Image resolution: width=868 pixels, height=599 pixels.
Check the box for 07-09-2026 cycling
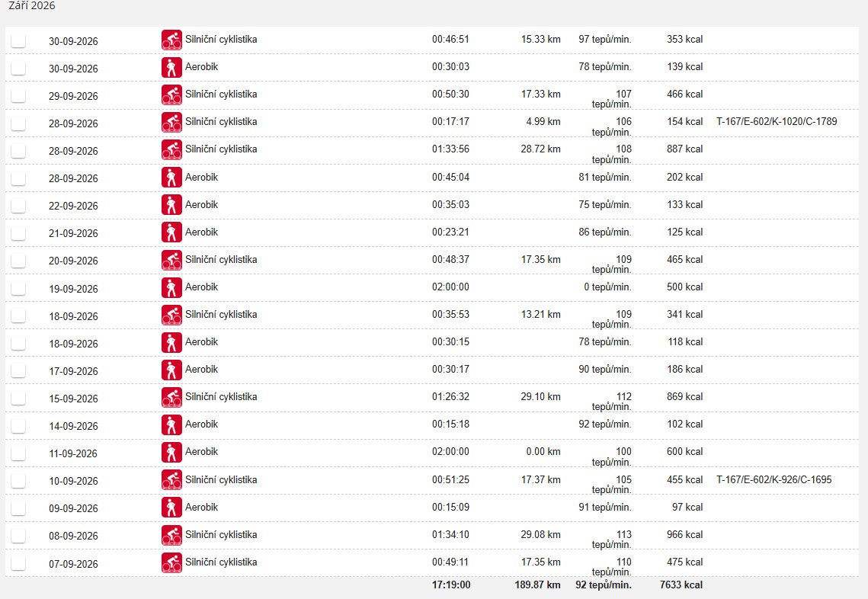pyautogui.click(x=18, y=563)
